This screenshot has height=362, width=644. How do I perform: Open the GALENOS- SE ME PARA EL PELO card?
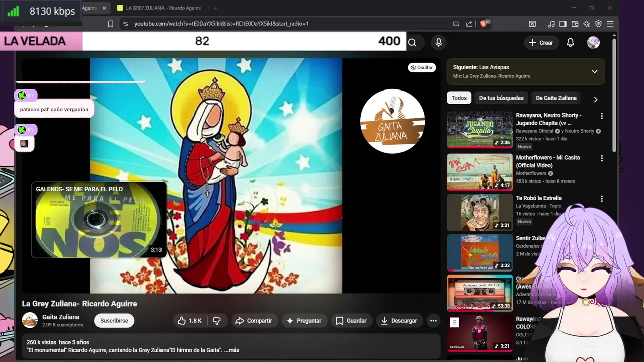coord(99,220)
